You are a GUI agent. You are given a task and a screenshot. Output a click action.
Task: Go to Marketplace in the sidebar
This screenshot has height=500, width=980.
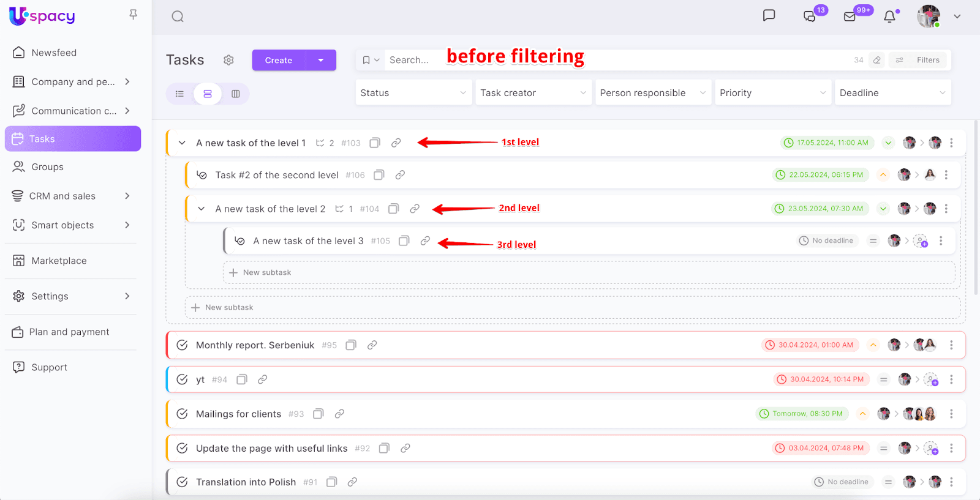pyautogui.click(x=59, y=261)
